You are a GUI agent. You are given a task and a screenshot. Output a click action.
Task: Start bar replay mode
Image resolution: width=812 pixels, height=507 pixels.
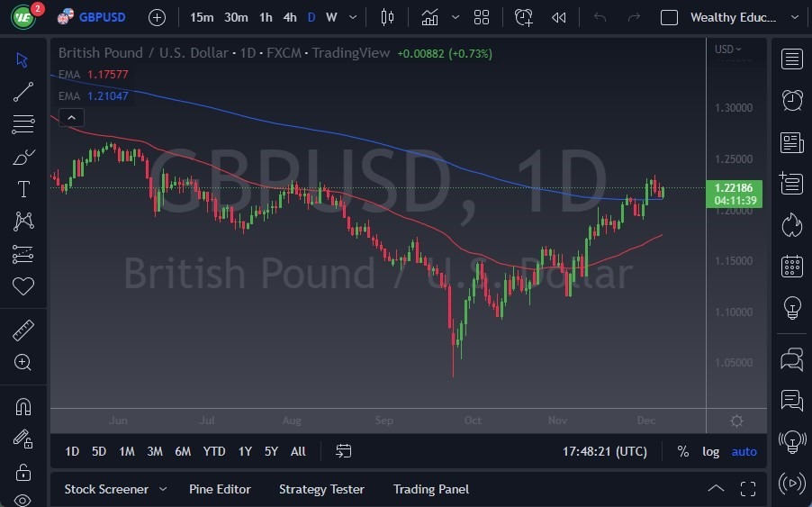coord(559,18)
